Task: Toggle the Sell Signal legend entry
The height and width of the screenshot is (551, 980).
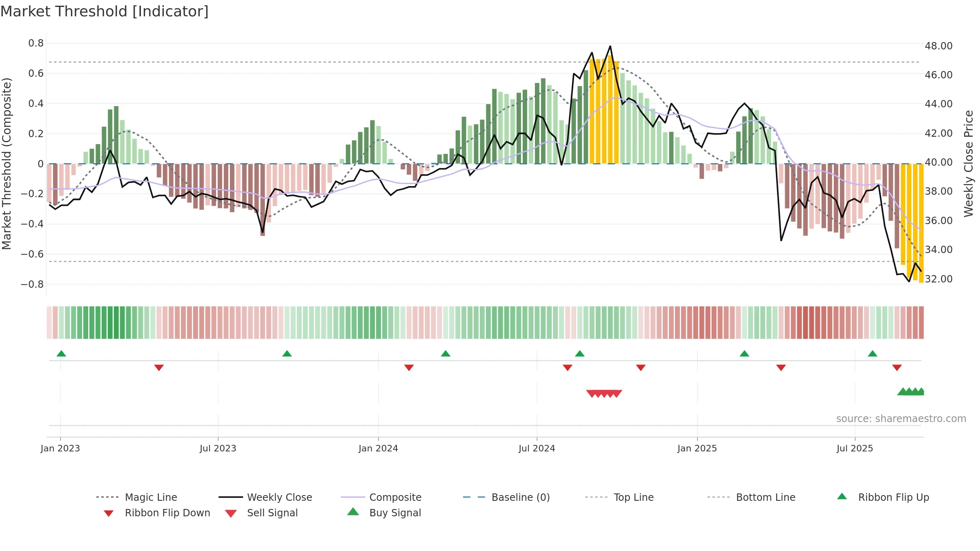Action: click(x=261, y=513)
